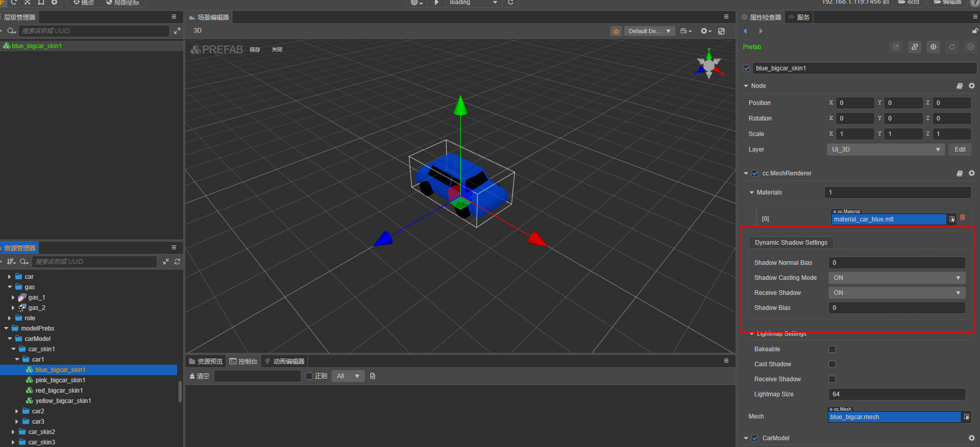This screenshot has width=980, height=447.
Task: Toggle the blue_bigcar_skin1 node active checkbox
Action: pos(747,68)
